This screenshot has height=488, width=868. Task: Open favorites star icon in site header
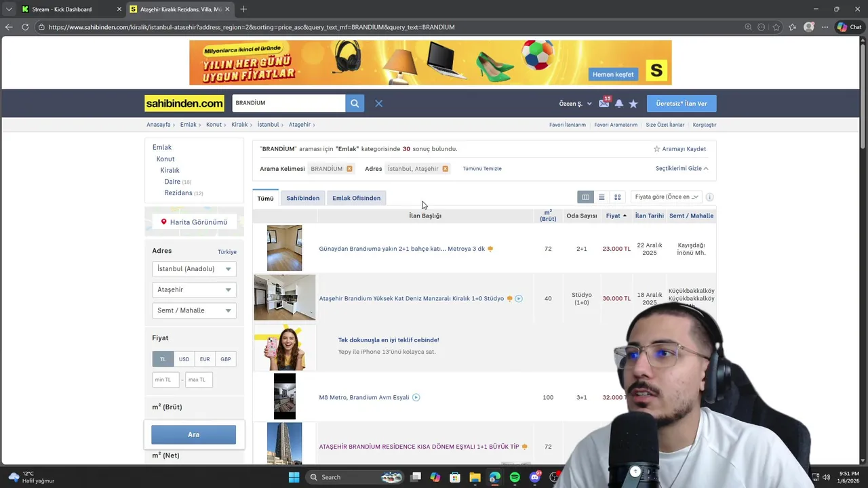(x=633, y=104)
